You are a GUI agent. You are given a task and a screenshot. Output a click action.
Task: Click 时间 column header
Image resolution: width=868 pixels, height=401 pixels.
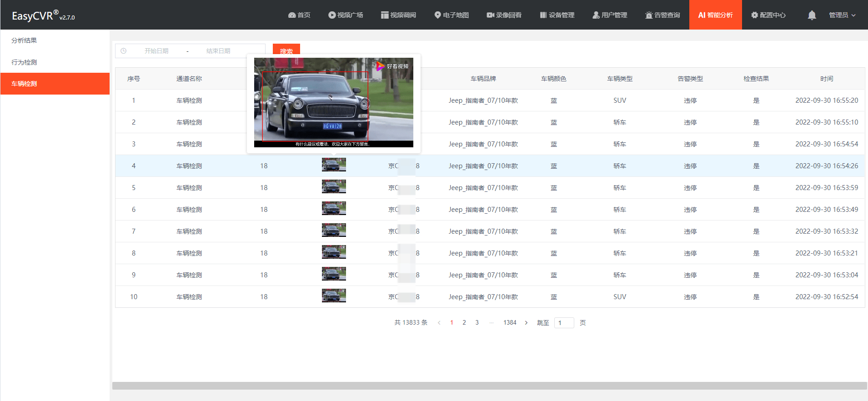pos(827,79)
